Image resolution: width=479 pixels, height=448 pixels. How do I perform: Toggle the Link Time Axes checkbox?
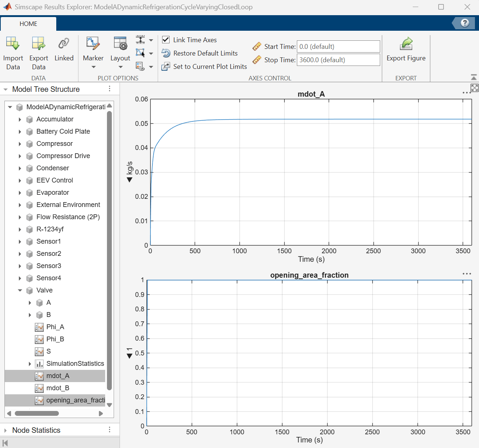coord(166,40)
